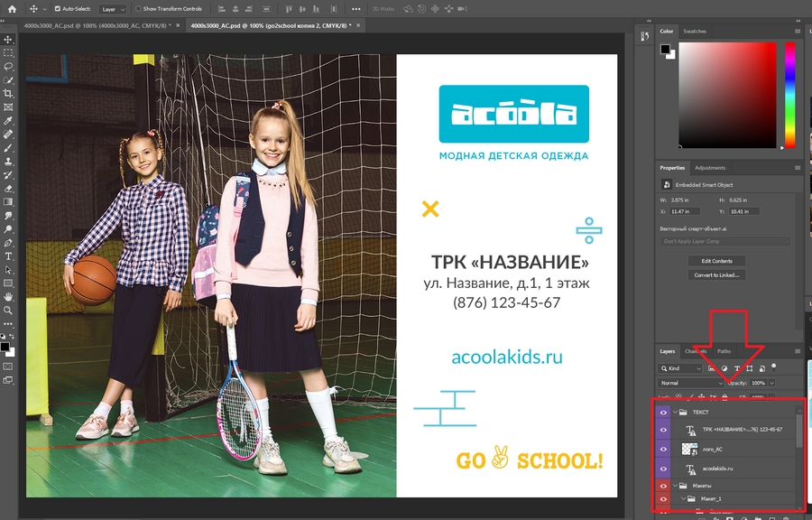Collapse the ТЕКСТ group
Viewport: 812px width, 520px height.
(x=675, y=413)
